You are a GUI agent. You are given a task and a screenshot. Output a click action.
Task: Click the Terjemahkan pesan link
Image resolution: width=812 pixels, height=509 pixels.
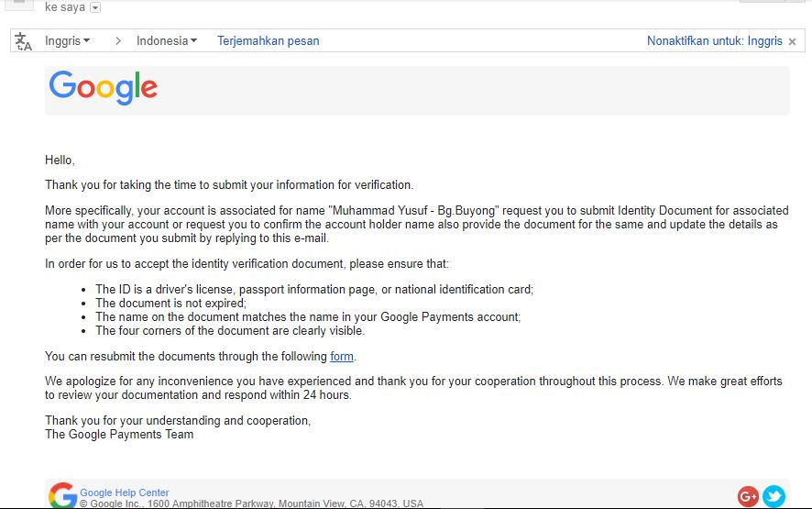(x=269, y=40)
